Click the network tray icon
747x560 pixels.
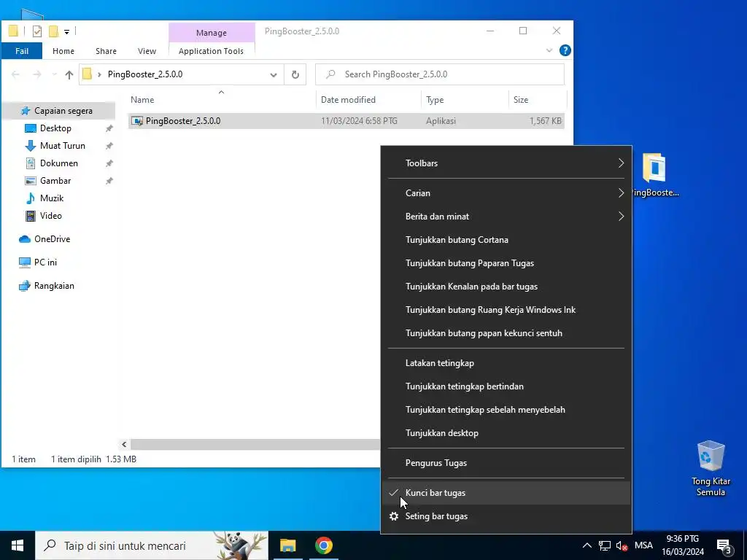(605, 545)
